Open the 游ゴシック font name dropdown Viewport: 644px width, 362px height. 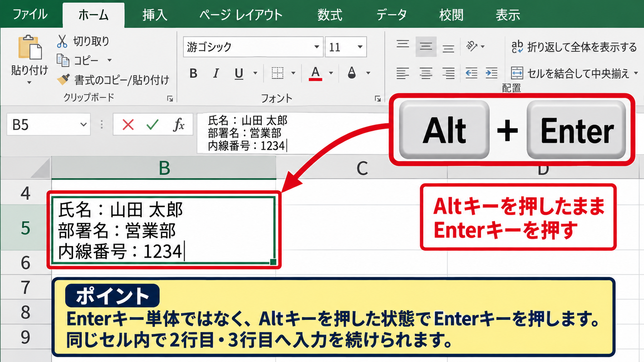pos(317,47)
